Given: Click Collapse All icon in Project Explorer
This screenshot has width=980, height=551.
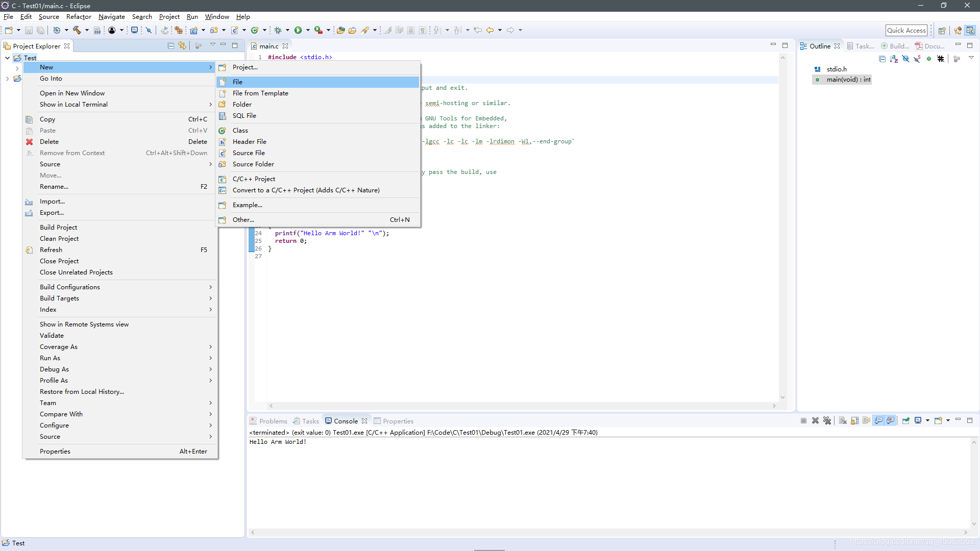Looking at the screenshot, I should click(x=171, y=45).
